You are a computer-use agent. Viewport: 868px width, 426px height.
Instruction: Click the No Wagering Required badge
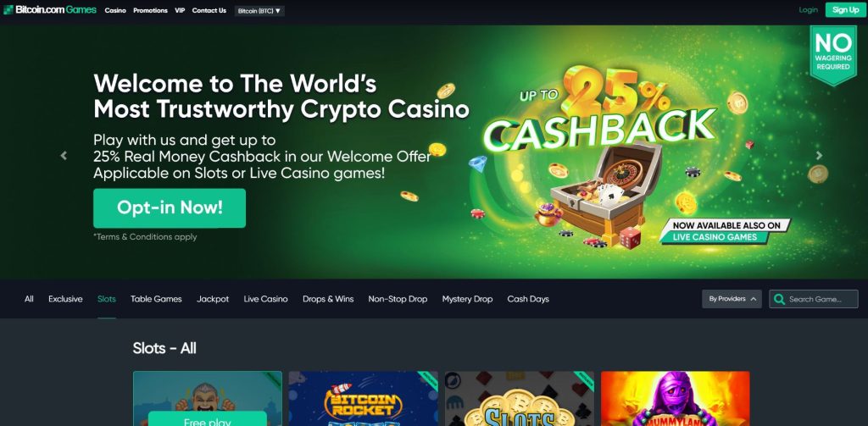833,55
